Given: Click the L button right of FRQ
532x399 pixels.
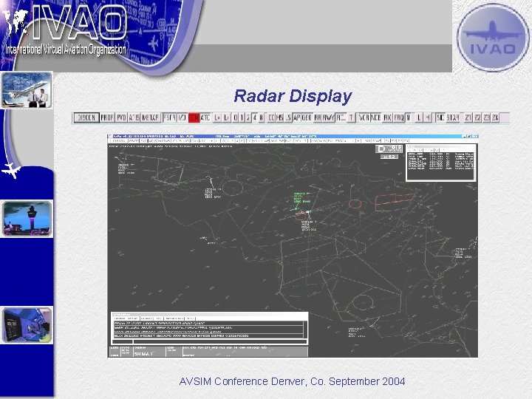Looking at the screenshot, I should pos(419,117).
